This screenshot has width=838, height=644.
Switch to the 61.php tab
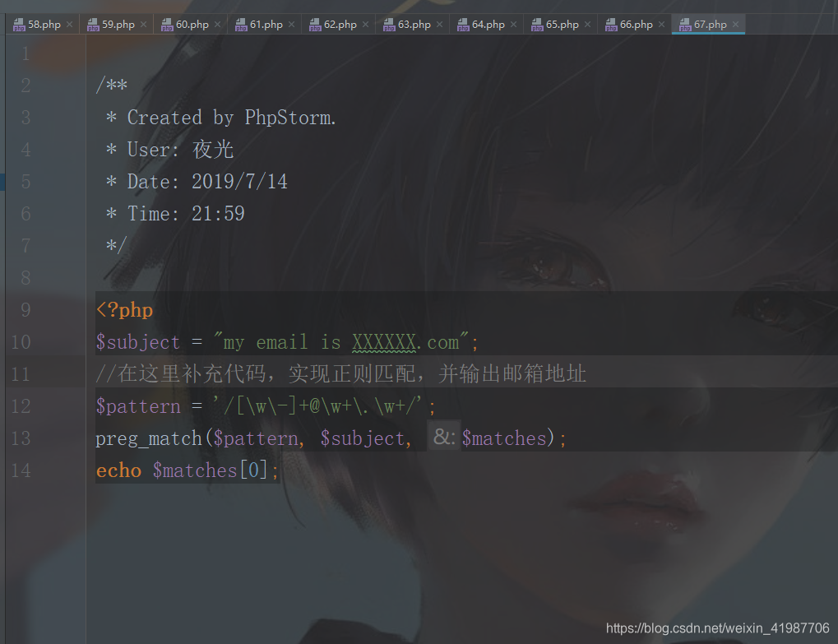tap(266, 25)
